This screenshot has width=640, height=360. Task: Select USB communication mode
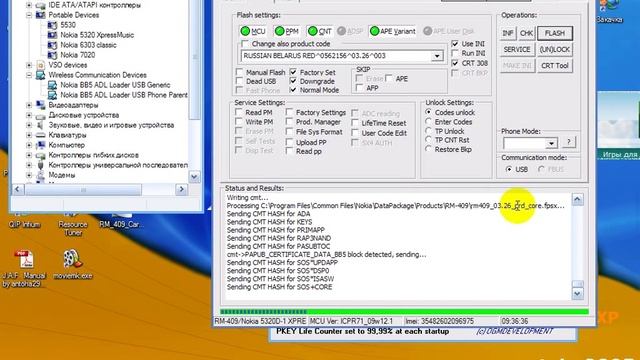pyautogui.click(x=509, y=169)
